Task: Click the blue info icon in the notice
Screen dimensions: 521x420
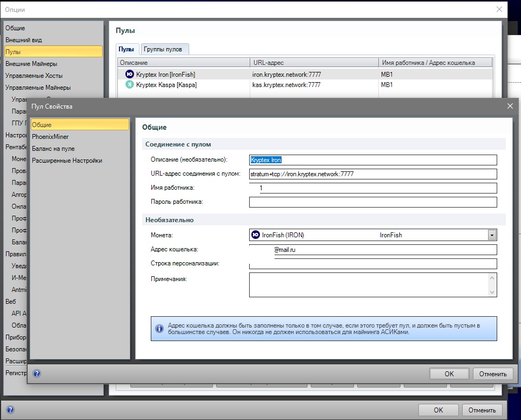Action: tap(159, 329)
